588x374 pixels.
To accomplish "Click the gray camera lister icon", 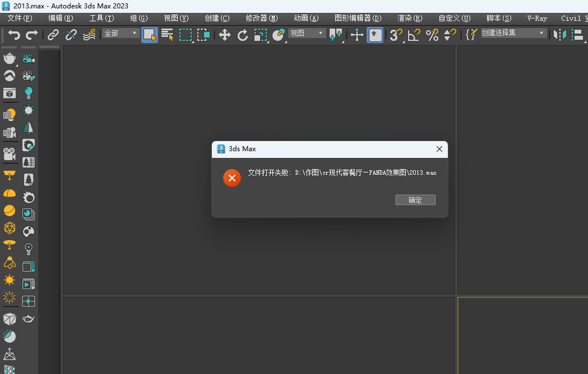I will pos(10,132).
